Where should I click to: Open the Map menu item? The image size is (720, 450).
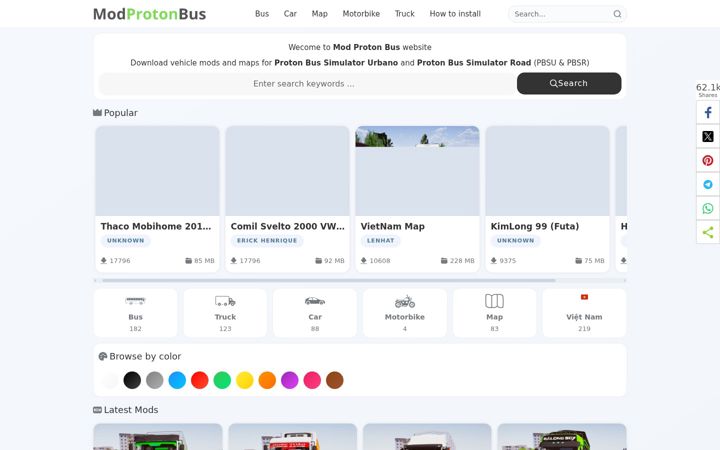pyautogui.click(x=320, y=14)
